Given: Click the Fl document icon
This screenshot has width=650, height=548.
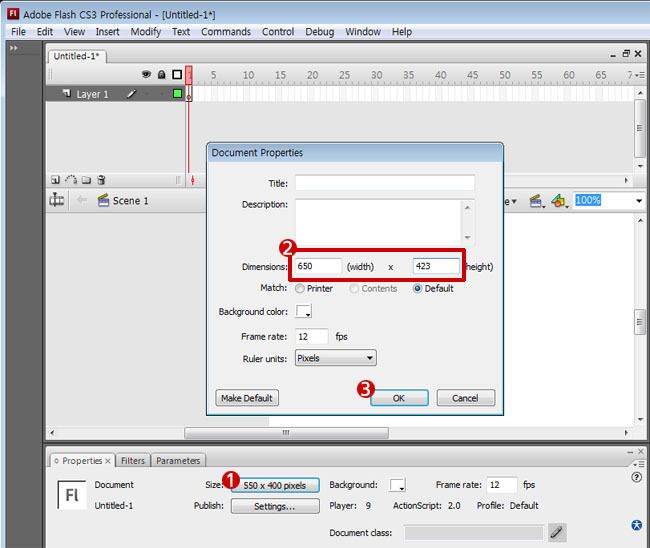Looking at the screenshot, I should pyautogui.click(x=72, y=495).
